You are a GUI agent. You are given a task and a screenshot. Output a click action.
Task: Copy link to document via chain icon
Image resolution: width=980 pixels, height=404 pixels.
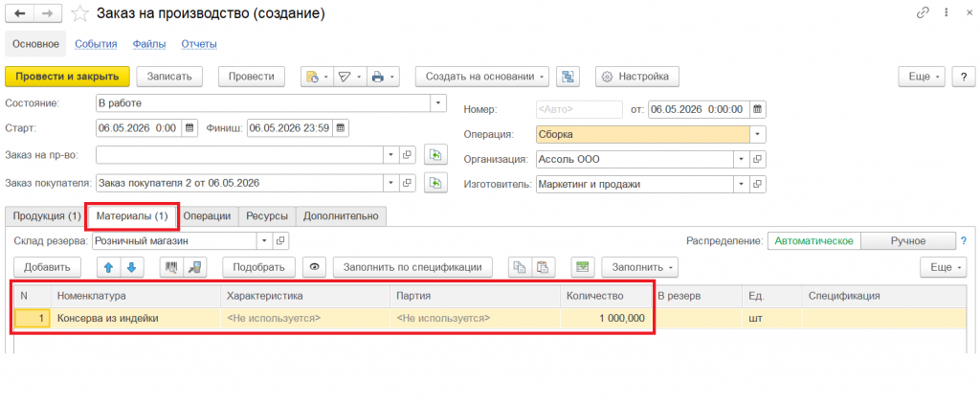coord(923,13)
